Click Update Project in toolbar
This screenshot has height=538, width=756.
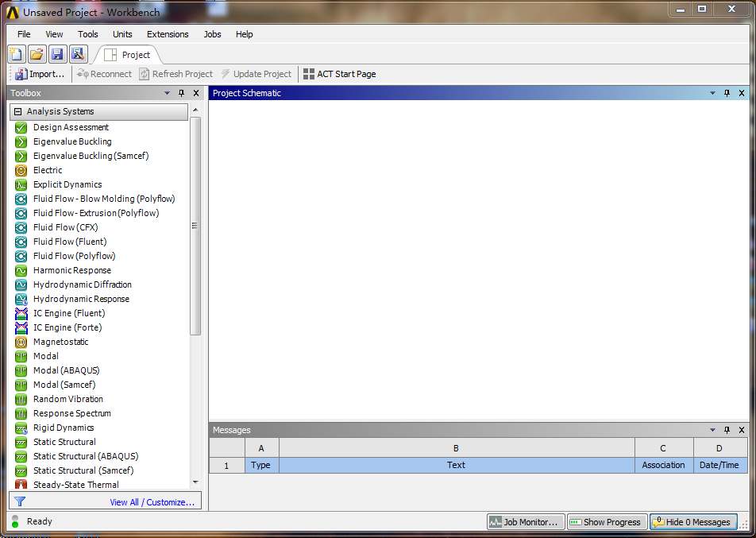[256, 74]
